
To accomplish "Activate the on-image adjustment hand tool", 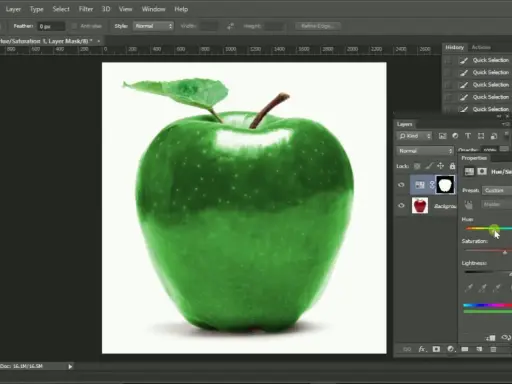I will (468, 205).
